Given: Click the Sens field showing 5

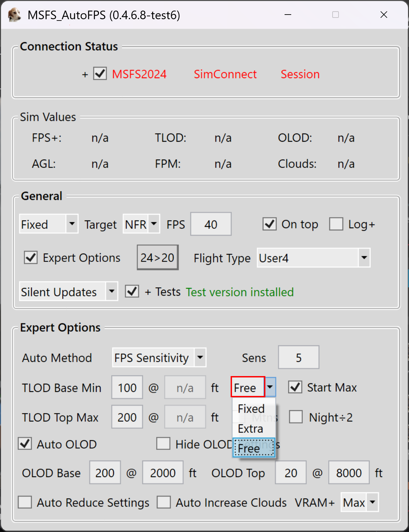Looking at the screenshot, I should pyautogui.click(x=298, y=357).
